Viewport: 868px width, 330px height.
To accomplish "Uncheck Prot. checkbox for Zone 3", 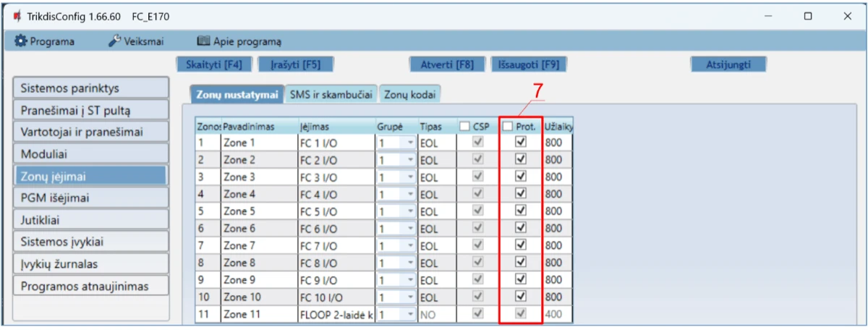I will [520, 177].
